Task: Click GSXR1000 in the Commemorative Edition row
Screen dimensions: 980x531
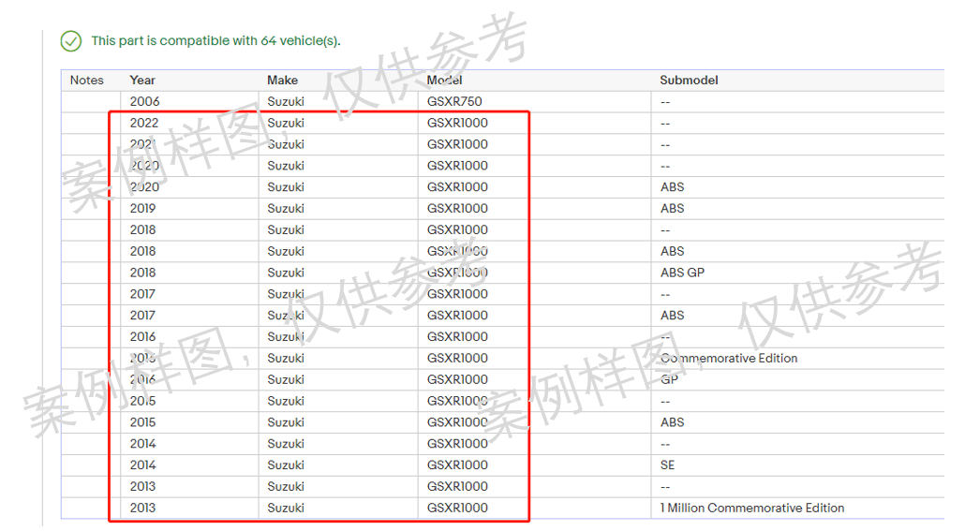Action: [x=457, y=358]
